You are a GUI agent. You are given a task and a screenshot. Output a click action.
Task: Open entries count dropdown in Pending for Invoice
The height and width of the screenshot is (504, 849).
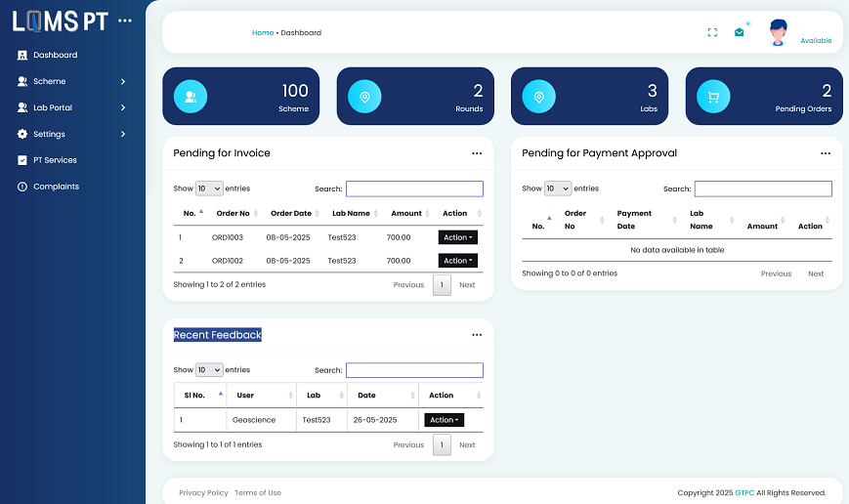point(209,189)
